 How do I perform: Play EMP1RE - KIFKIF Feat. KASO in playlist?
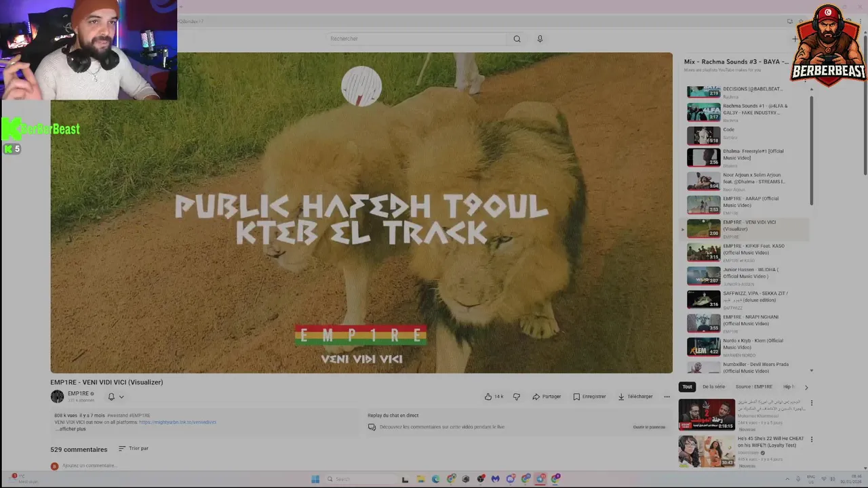click(746, 252)
